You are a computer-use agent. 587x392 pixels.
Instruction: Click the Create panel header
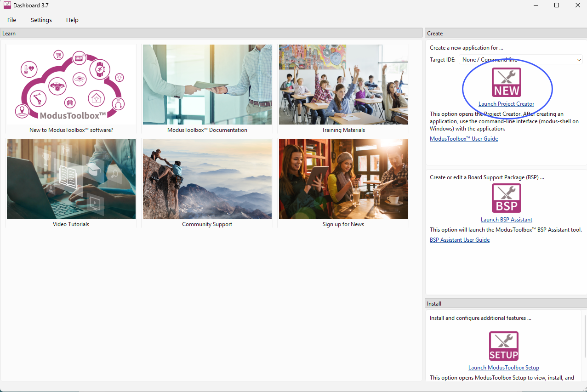click(x=506, y=33)
